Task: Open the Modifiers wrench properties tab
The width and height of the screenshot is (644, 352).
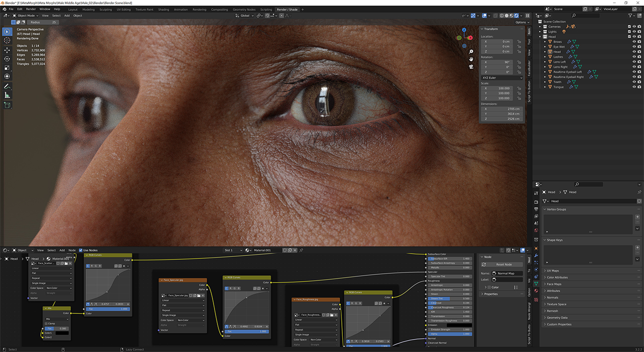Action: 536,255
